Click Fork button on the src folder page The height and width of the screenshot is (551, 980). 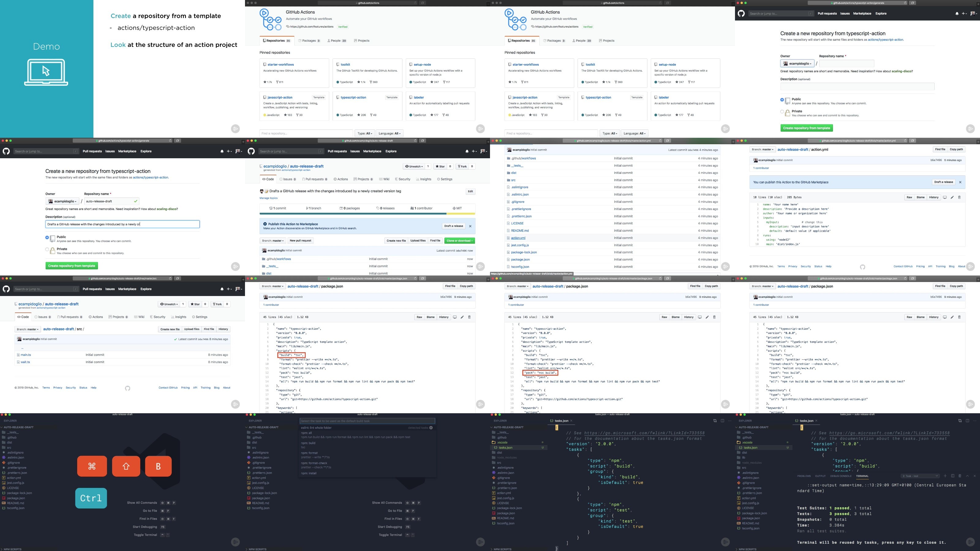click(x=217, y=304)
